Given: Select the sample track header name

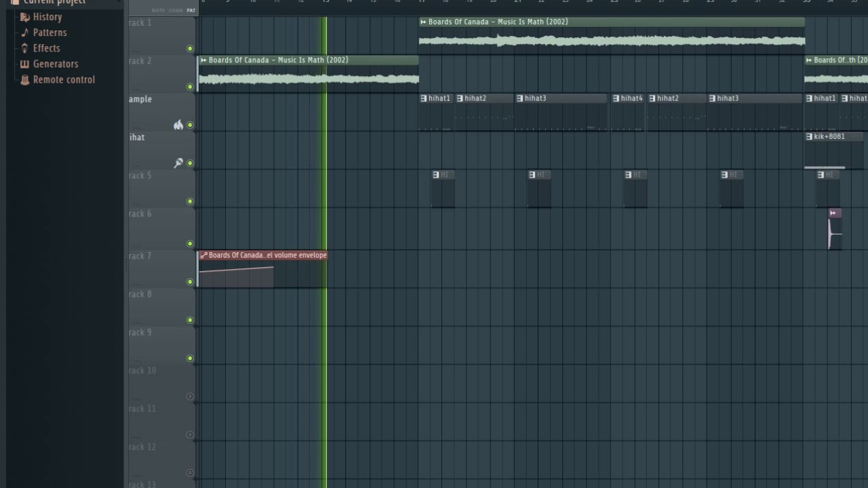Looking at the screenshot, I should 140,99.
